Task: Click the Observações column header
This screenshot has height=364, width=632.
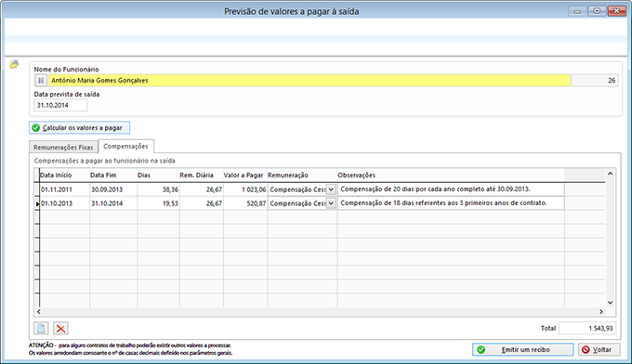Action: [x=451, y=175]
